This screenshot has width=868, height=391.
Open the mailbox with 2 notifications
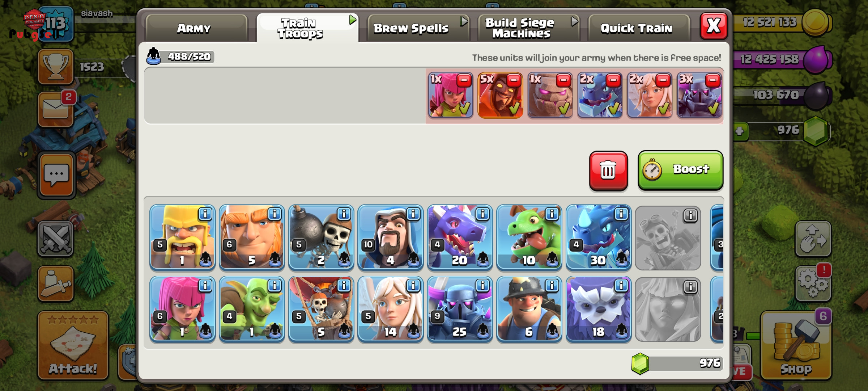tap(56, 109)
